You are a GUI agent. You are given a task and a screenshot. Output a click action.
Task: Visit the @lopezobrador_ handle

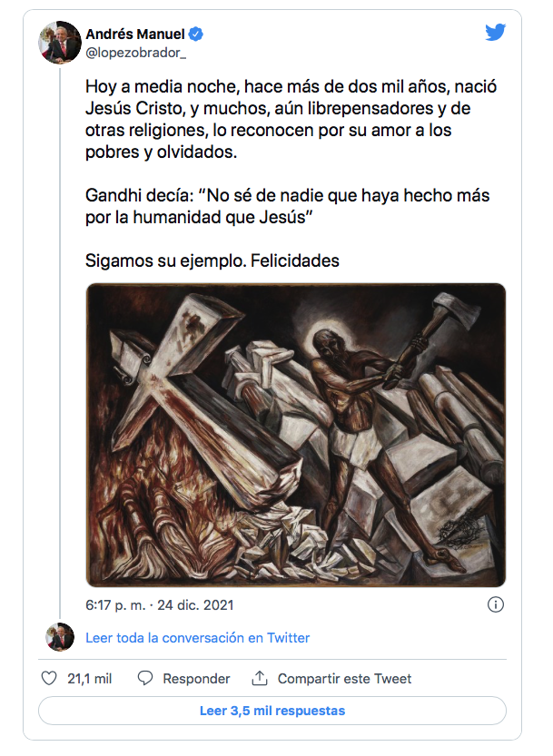tap(135, 54)
